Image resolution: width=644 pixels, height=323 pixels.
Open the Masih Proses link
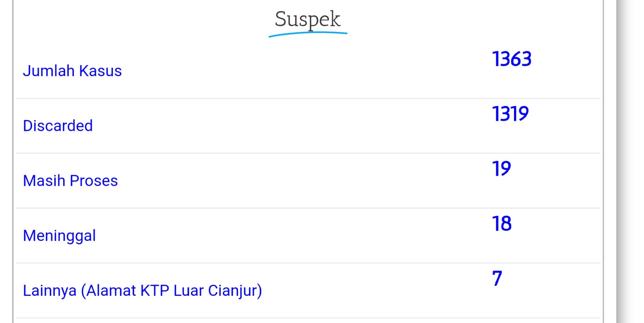(x=70, y=181)
